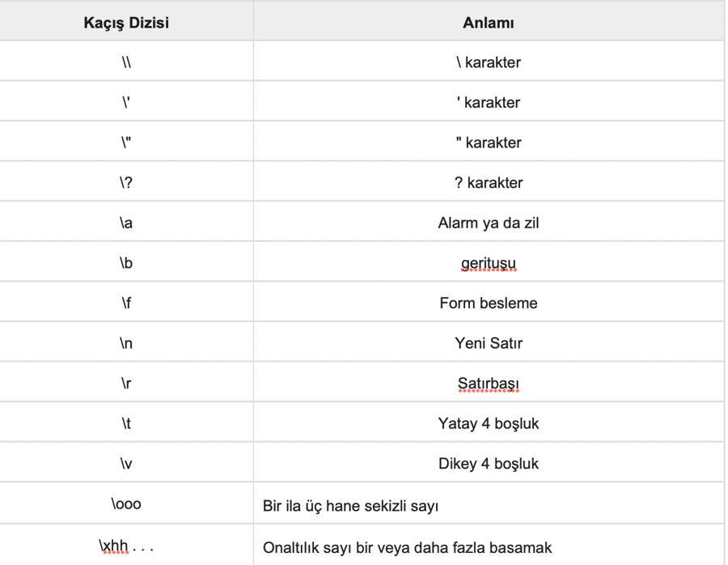
Task: Select the \b escape sequence cell
Action: (x=126, y=263)
